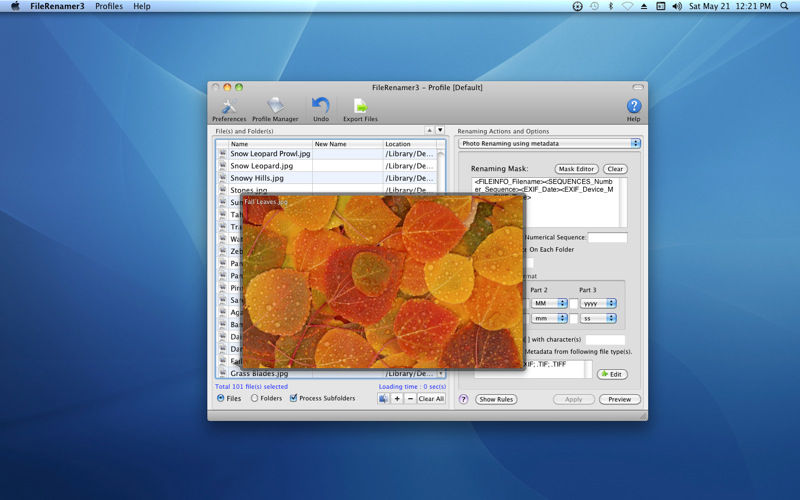Open the Profiles menu

point(109,6)
